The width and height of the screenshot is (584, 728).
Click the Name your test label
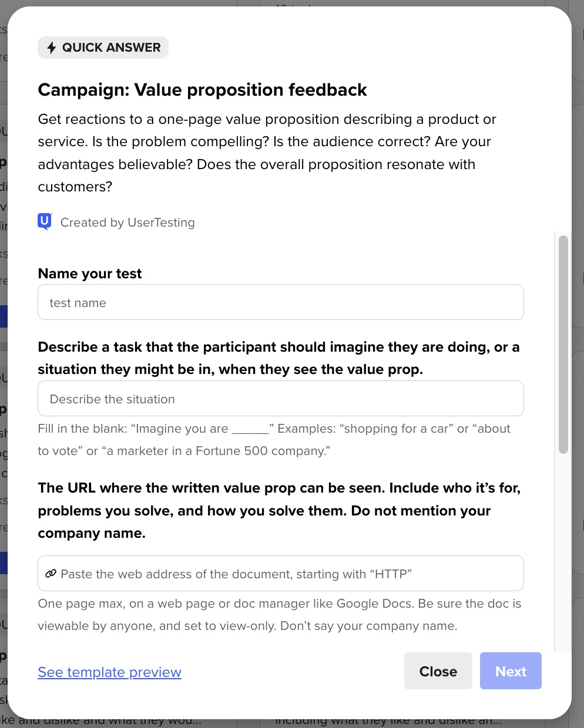pos(90,274)
